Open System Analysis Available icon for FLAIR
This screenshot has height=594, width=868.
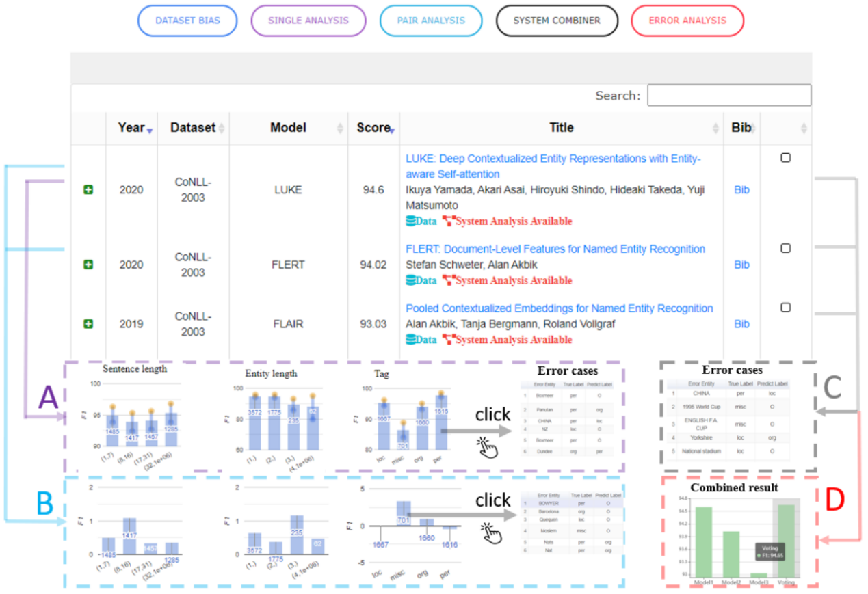coord(449,340)
